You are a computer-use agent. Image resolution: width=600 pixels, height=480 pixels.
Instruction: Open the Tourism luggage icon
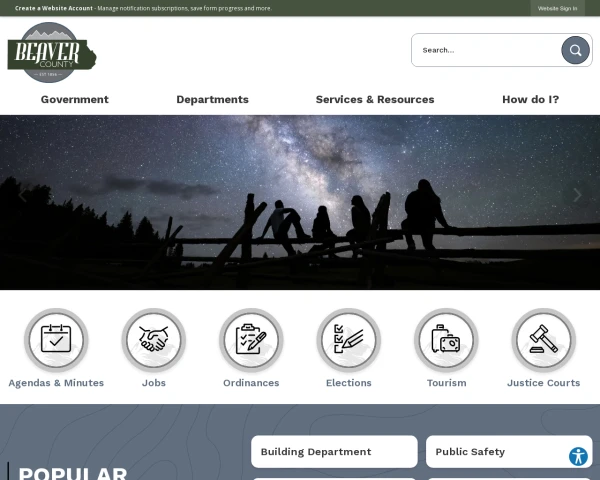tap(446, 340)
